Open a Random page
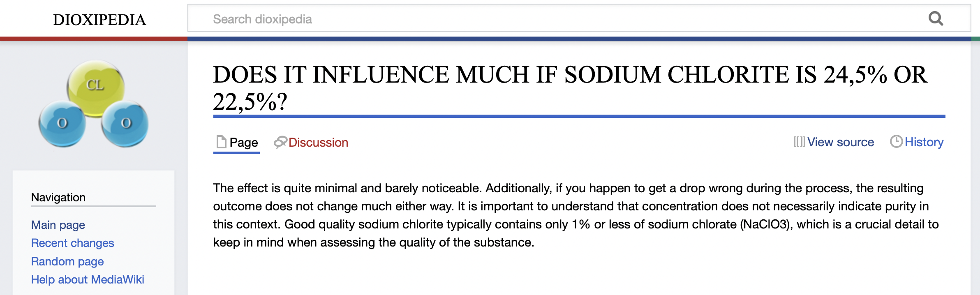 (67, 261)
